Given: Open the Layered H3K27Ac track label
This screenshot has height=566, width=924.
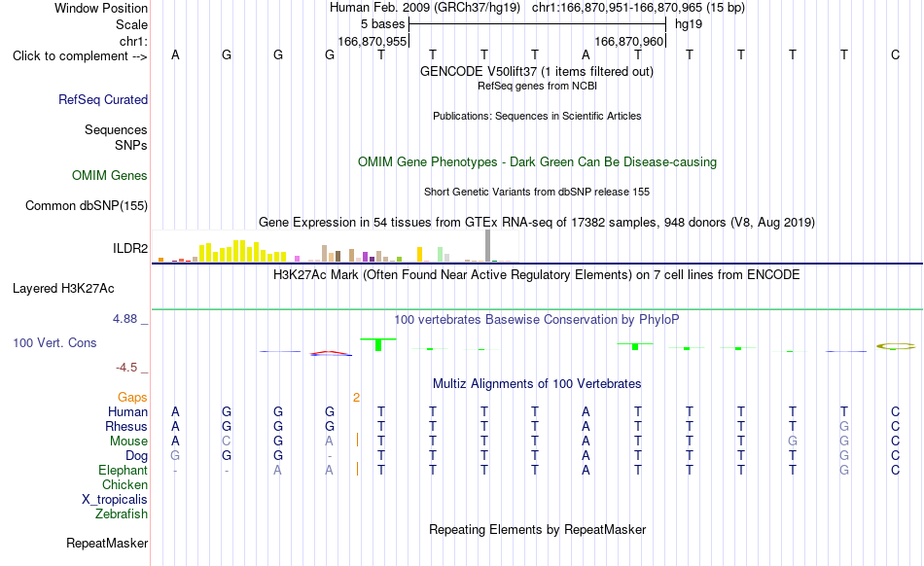Looking at the screenshot, I should click(63, 289).
